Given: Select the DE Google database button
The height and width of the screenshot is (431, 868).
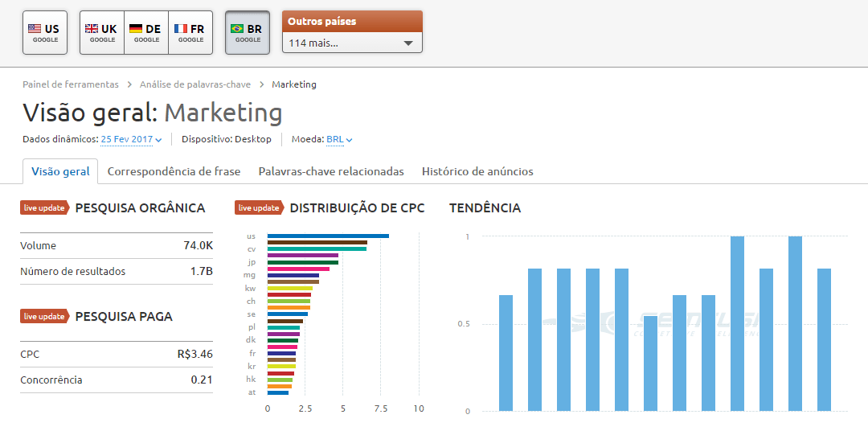Looking at the screenshot, I should coord(146,33).
